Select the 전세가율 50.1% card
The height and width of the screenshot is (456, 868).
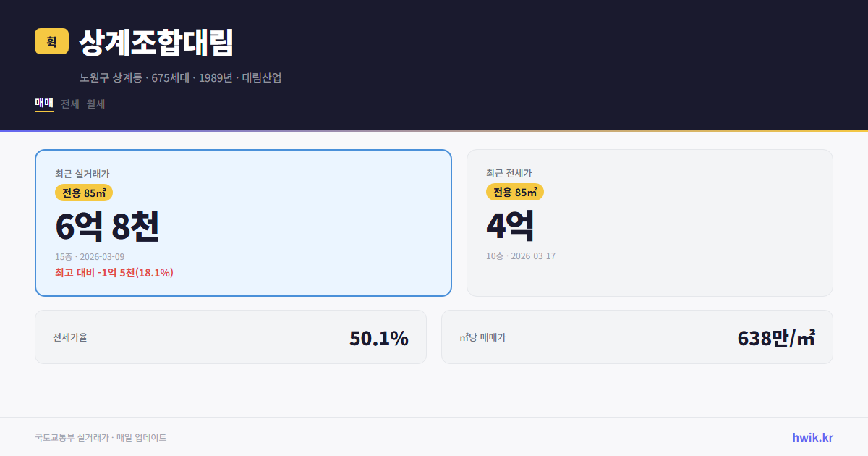[231, 337]
